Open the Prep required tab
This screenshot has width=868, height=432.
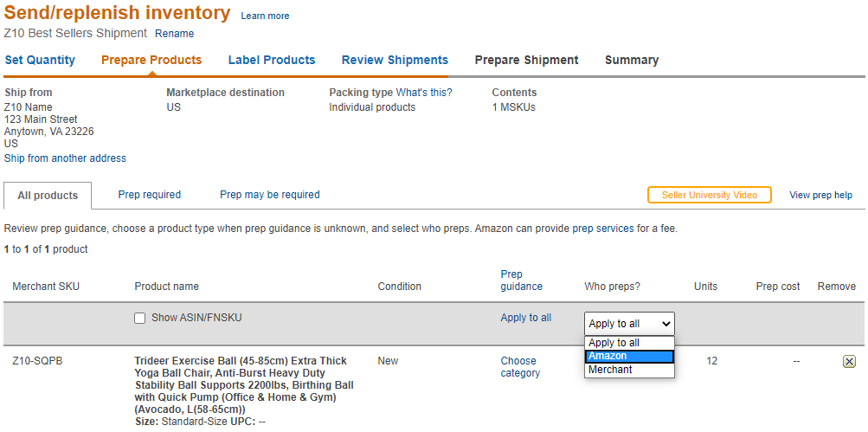tap(150, 195)
